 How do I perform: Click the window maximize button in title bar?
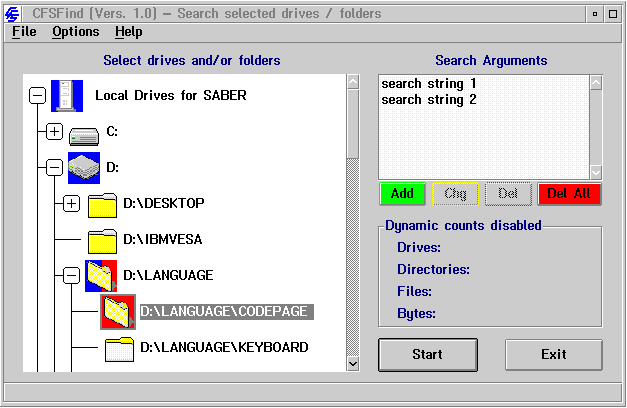click(613, 14)
